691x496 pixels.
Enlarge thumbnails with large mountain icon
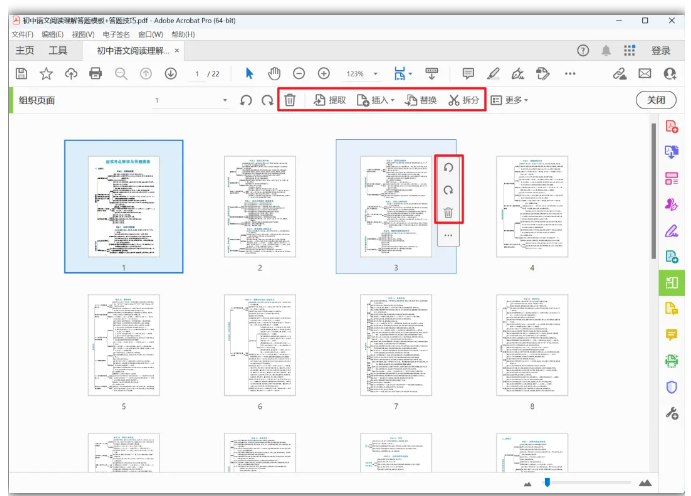(645, 483)
